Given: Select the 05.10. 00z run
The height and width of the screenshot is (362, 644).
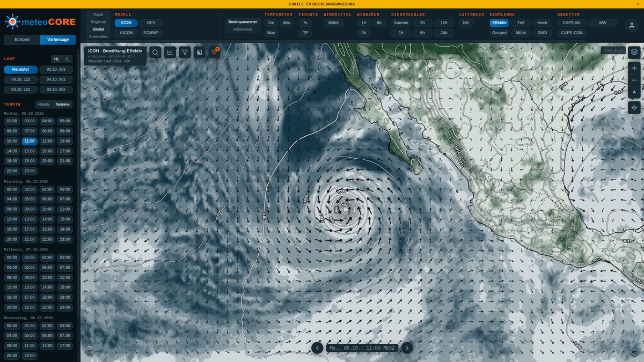Looking at the screenshot, I should coord(56,69).
